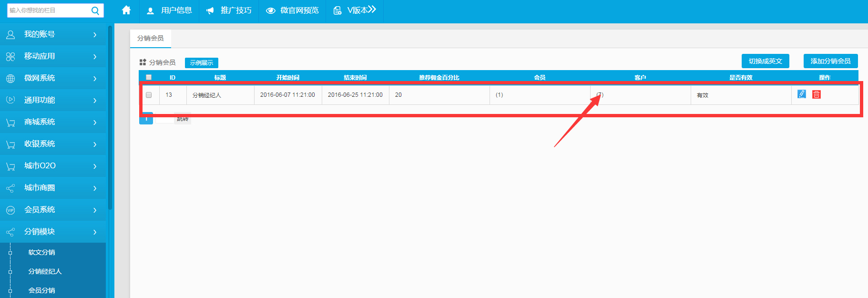Screen dimensions: 868x298
Task: Click the sidebar vertical scrollbar
Action: click(110, 119)
